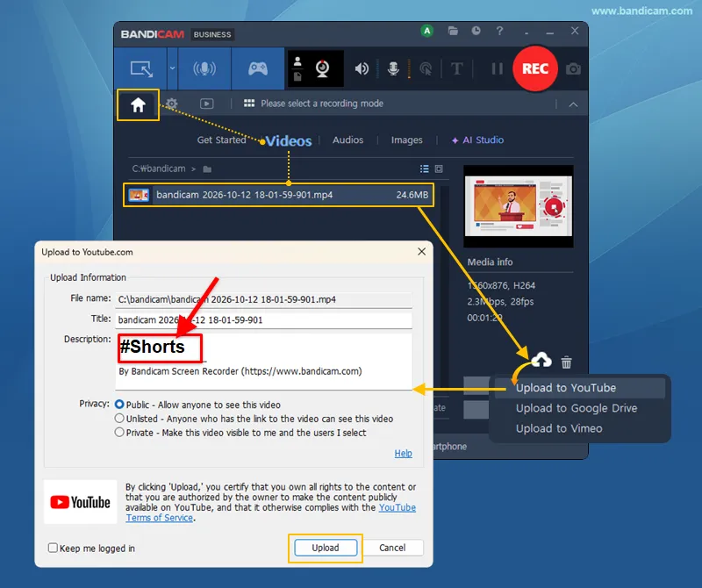Click the Upload button

pos(326,548)
